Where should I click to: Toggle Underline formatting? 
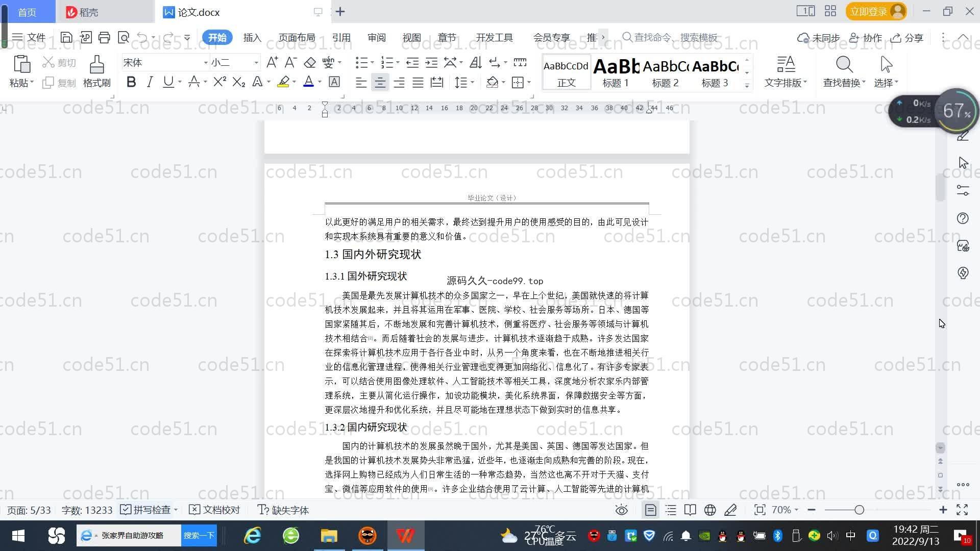168,82
